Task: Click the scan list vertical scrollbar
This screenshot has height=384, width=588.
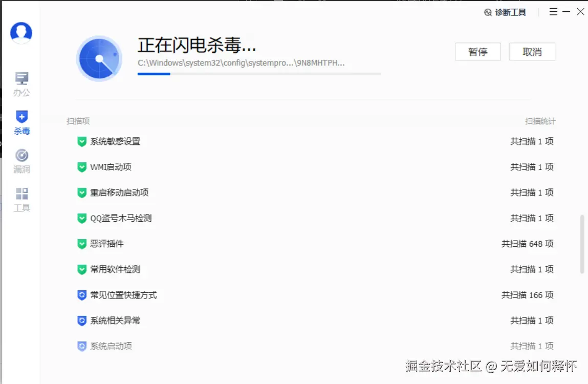Action: tap(582, 244)
